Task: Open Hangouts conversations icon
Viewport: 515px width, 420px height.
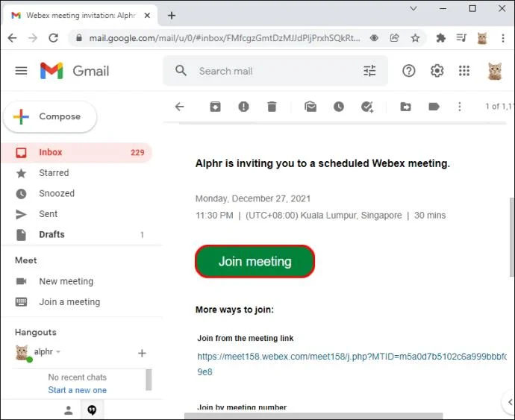Action: point(92,410)
